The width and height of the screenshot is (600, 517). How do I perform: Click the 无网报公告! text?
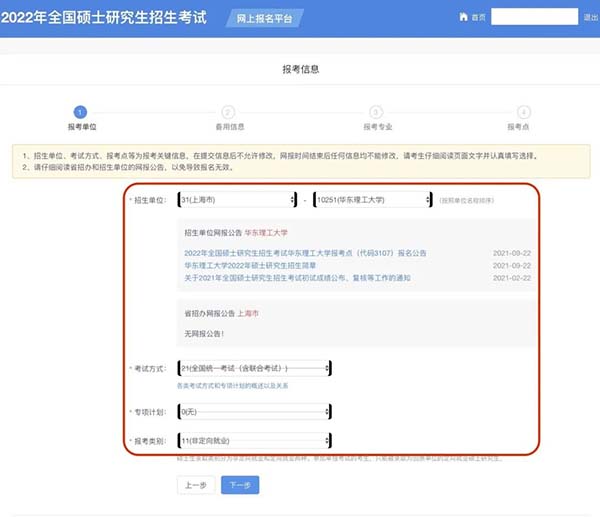pos(204,334)
